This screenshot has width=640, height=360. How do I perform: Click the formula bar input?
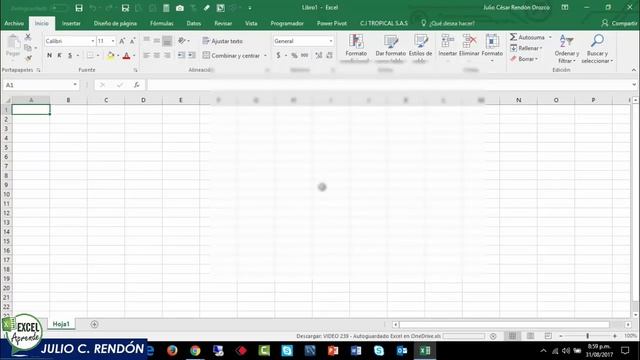[x=388, y=85]
